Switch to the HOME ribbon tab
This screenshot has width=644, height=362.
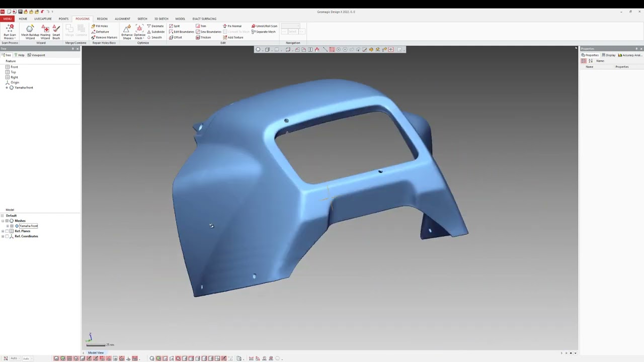click(x=23, y=19)
